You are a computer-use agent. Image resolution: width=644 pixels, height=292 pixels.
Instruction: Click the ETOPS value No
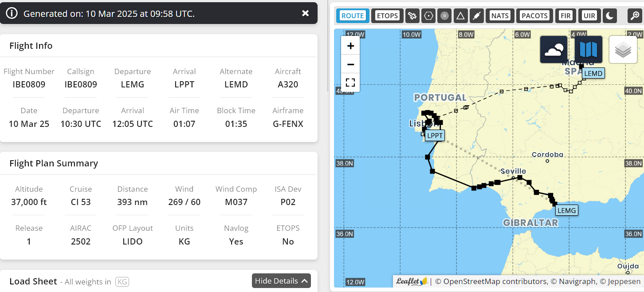(x=288, y=241)
